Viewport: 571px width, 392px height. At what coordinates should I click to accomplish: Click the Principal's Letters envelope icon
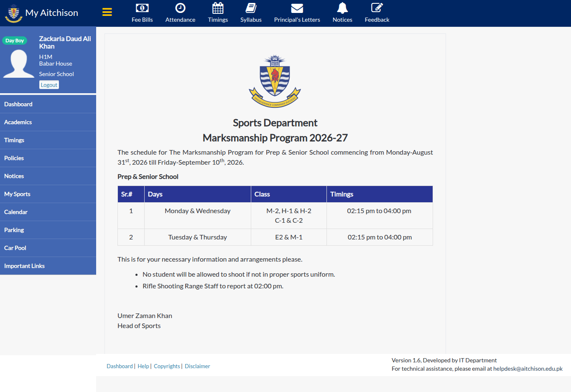coord(297,8)
